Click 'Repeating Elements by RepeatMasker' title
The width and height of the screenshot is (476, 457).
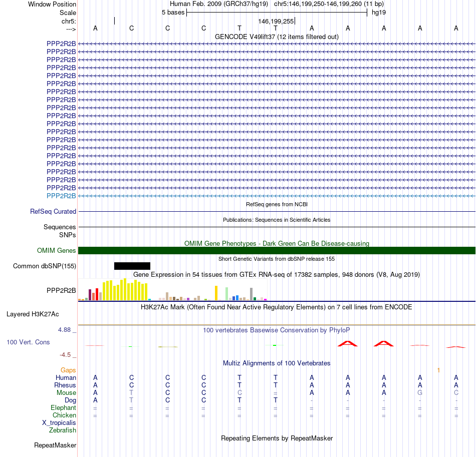pos(277,438)
